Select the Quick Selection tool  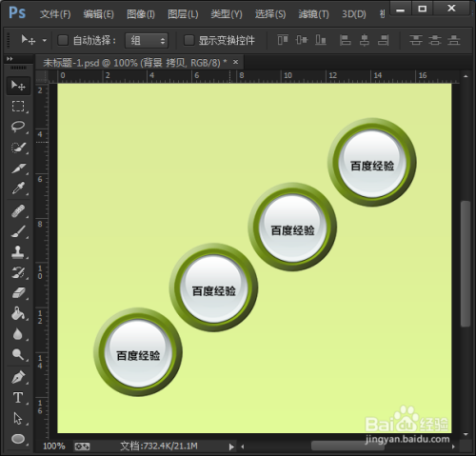18,148
